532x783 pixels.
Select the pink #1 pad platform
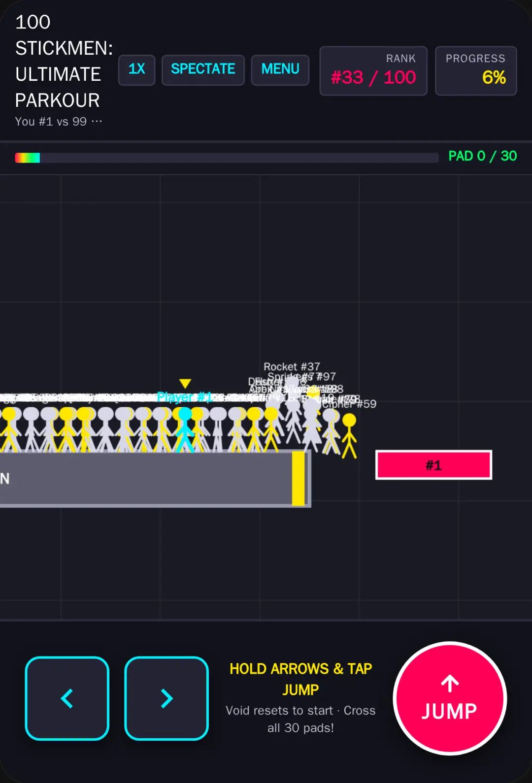pyautogui.click(x=434, y=465)
